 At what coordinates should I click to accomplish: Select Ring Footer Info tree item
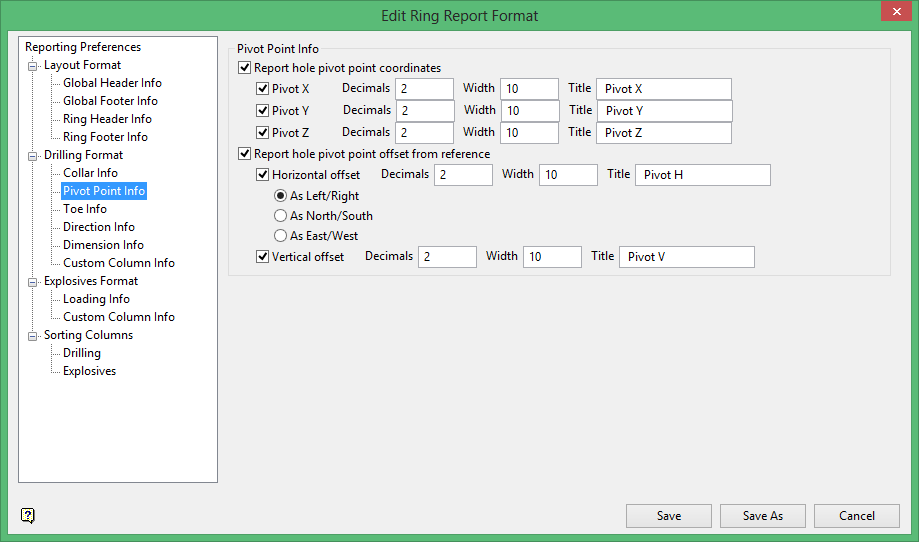105,137
